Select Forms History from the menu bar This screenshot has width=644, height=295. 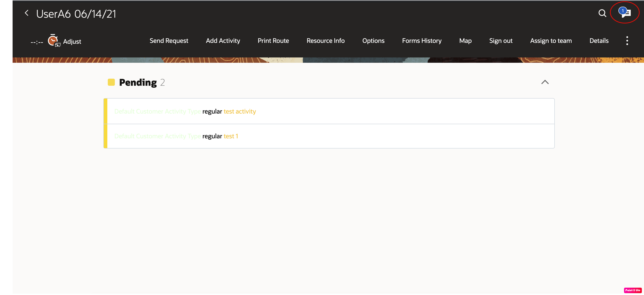coord(422,40)
